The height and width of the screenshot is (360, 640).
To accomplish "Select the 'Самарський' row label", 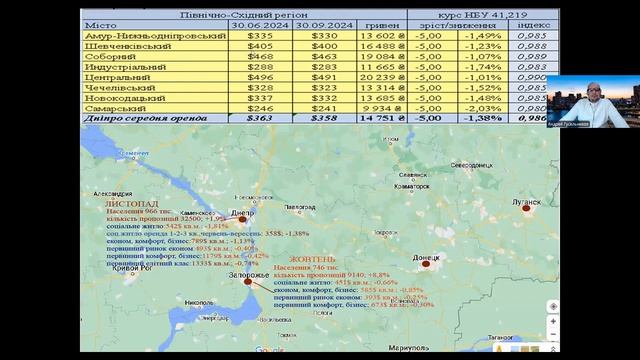I will coord(155,109).
